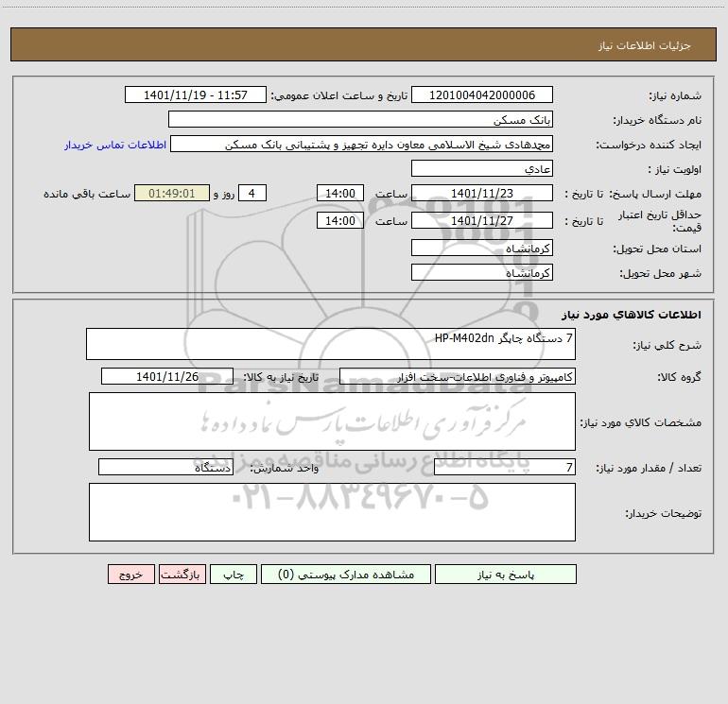Click the چاپ print button
Viewport: 728px width, 704px height.
coord(234,574)
